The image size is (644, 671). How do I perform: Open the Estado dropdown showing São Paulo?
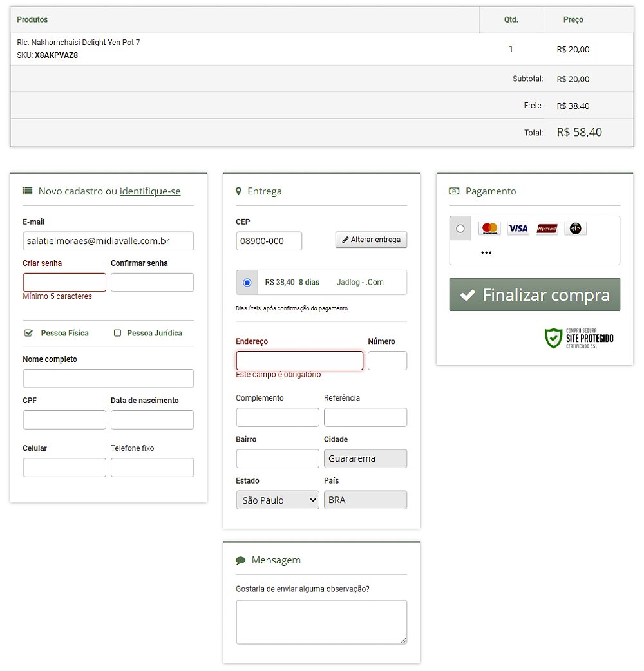278,500
